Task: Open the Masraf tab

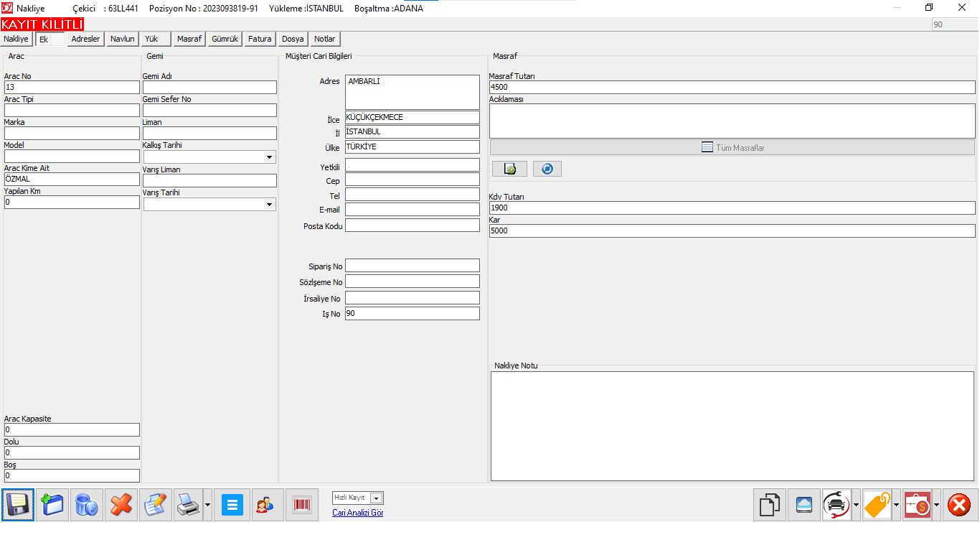Action: point(189,39)
